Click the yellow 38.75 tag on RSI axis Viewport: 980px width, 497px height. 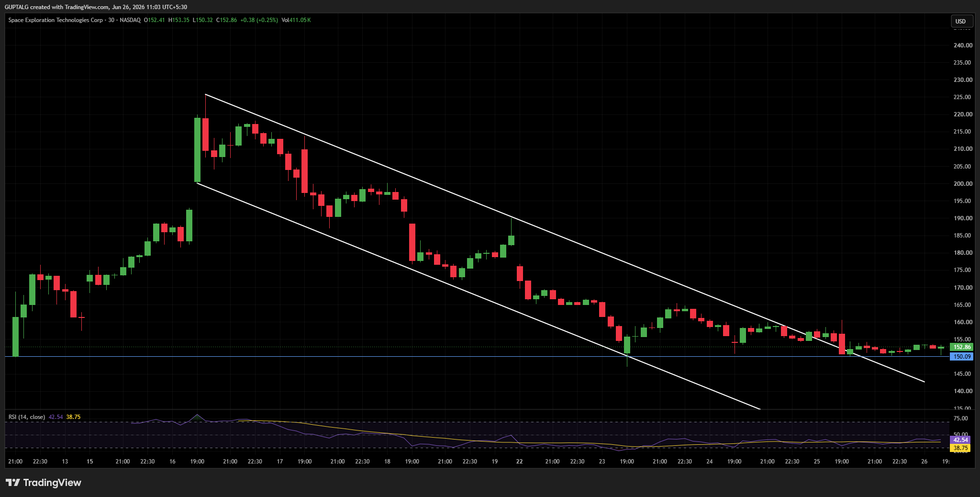pos(960,448)
